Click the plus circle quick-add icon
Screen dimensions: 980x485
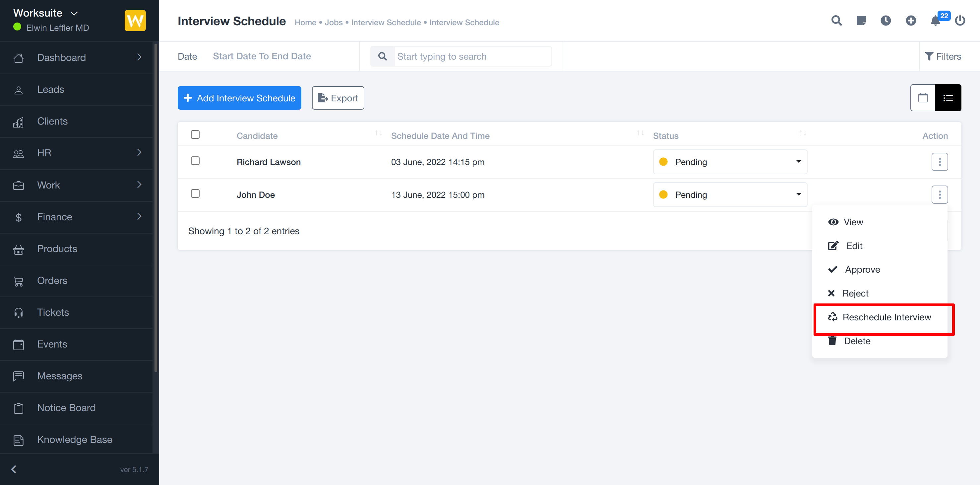click(911, 21)
